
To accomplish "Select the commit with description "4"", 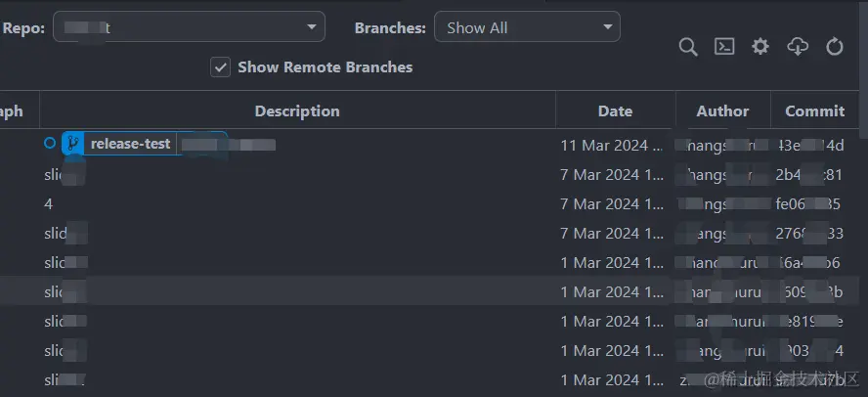I will click(x=49, y=204).
